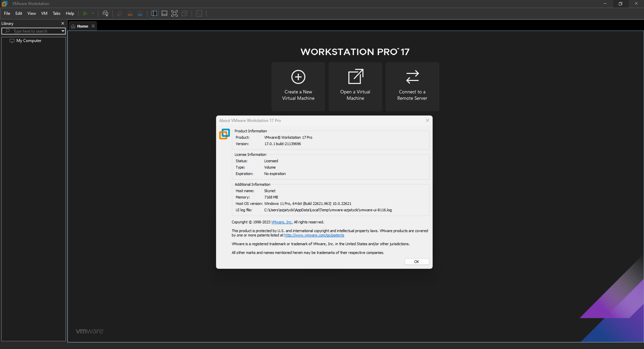Click the console view toolbar icon
Viewport: 644px width, 349px height.
point(199,13)
